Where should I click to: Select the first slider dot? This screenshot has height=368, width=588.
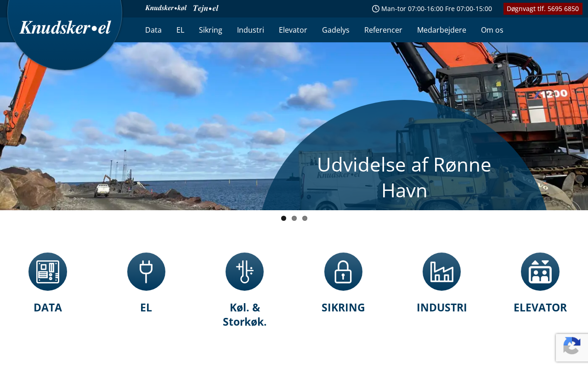(284, 218)
